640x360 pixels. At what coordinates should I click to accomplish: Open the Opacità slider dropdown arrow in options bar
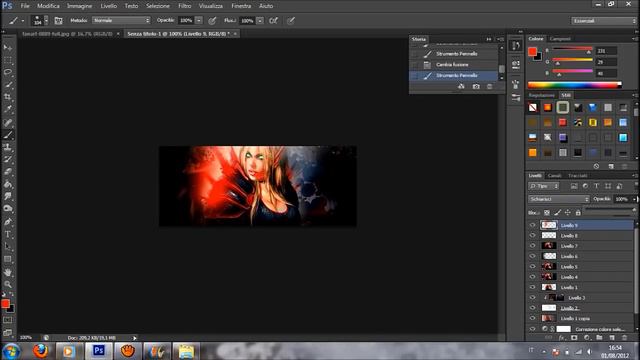(199, 20)
